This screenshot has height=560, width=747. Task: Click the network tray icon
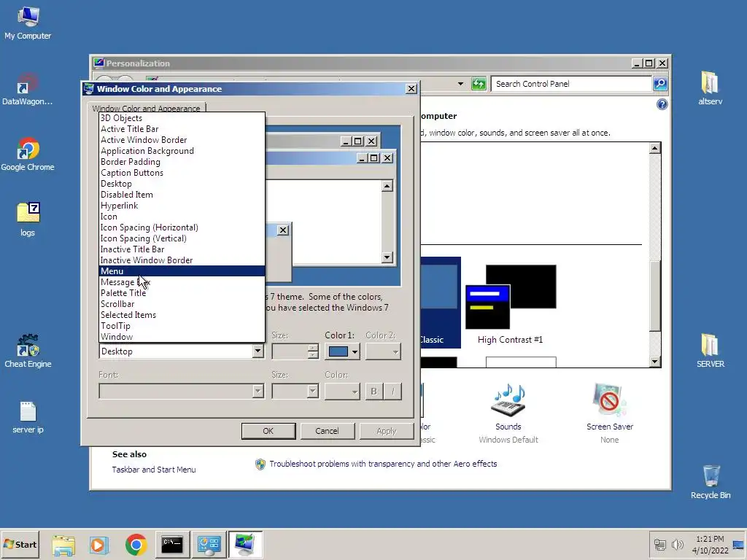(659, 544)
